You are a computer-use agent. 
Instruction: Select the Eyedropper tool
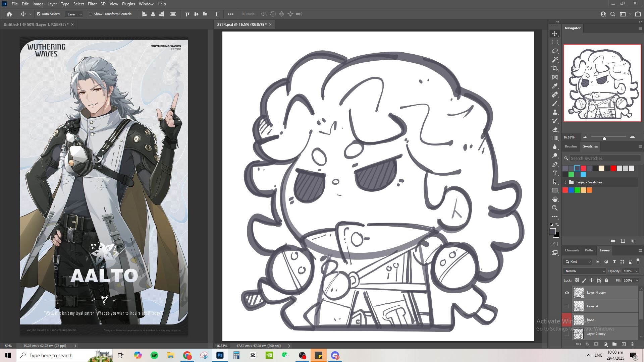(555, 86)
